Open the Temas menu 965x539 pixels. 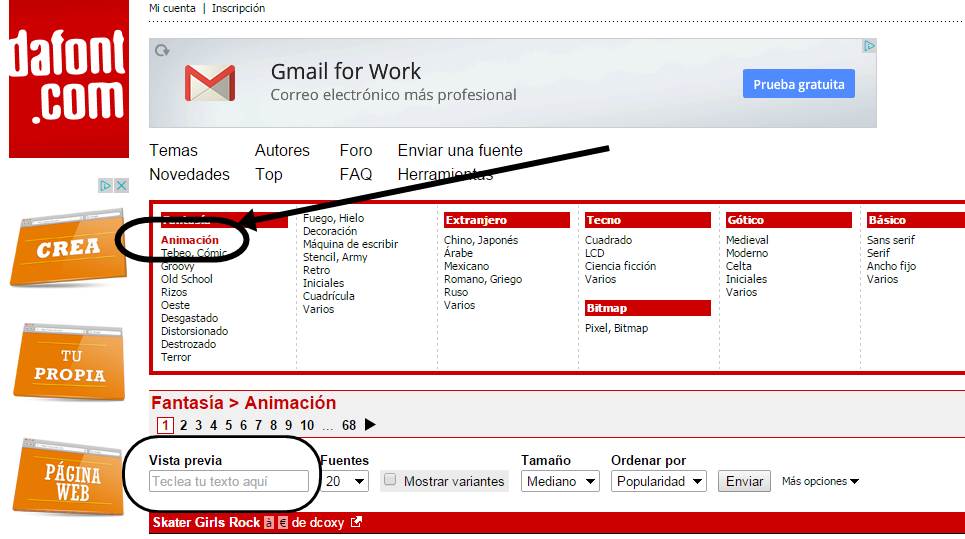(x=174, y=150)
